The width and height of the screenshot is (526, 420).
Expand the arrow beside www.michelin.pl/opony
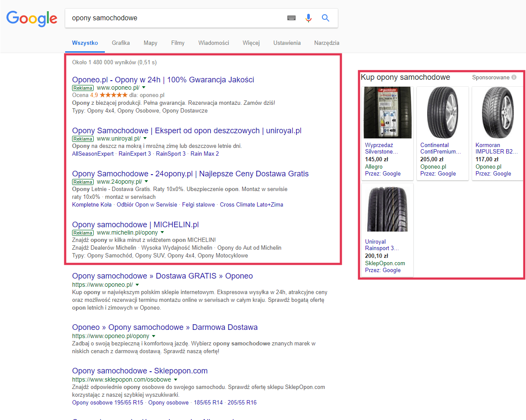coord(162,232)
